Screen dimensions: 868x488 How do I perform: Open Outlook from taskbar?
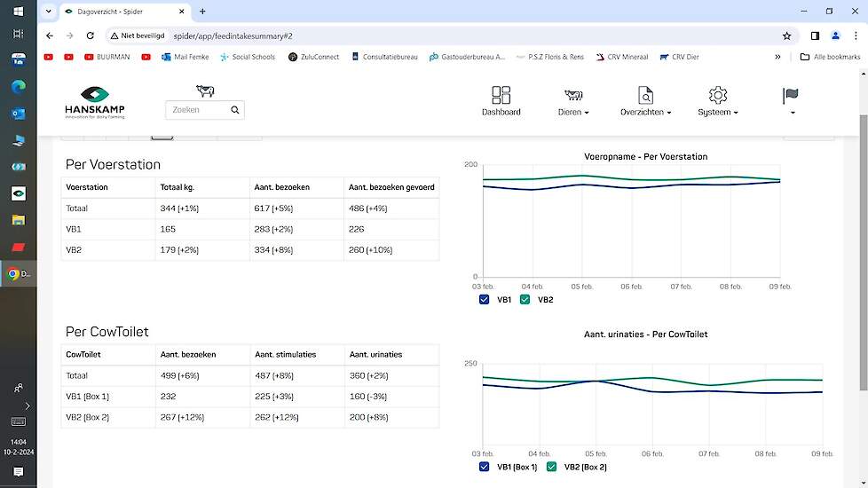(x=19, y=114)
